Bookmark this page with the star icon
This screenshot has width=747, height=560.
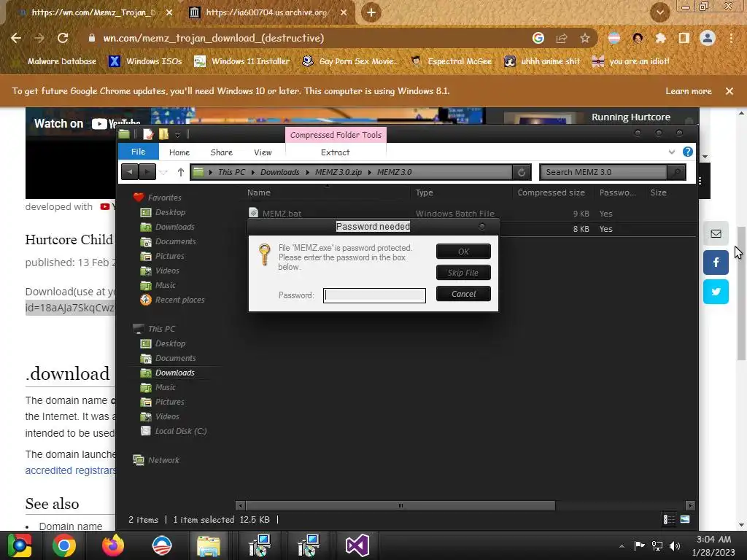[585, 38]
